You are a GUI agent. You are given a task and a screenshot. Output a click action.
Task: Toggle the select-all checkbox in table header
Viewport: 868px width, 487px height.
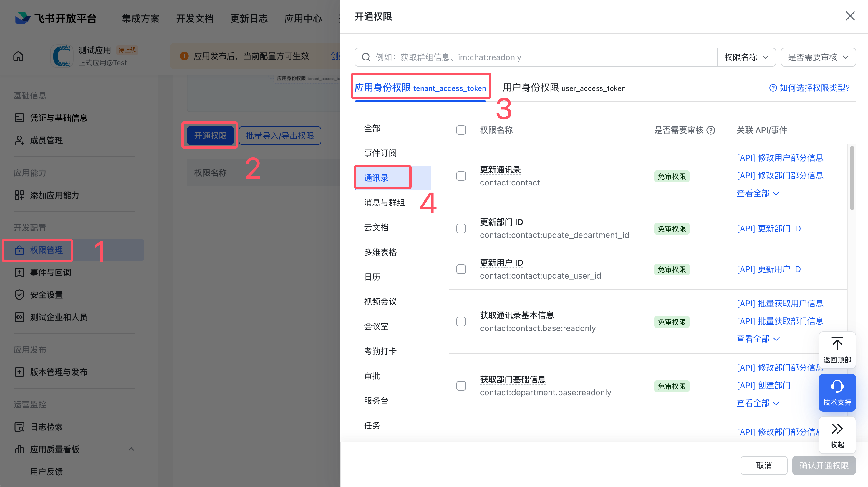click(x=461, y=130)
